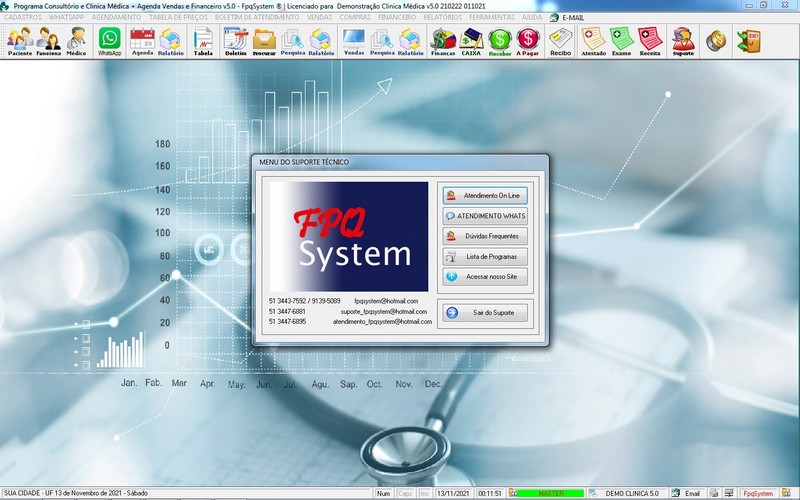The width and height of the screenshot is (800, 500).
Task: Open Relatório icon next to Agenda
Action: (170, 41)
